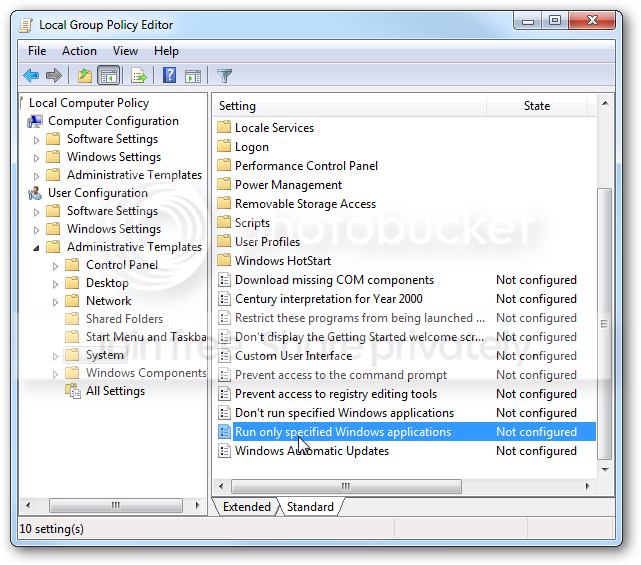Click the Up one level folder icon
641x565 pixels.
click(x=85, y=76)
